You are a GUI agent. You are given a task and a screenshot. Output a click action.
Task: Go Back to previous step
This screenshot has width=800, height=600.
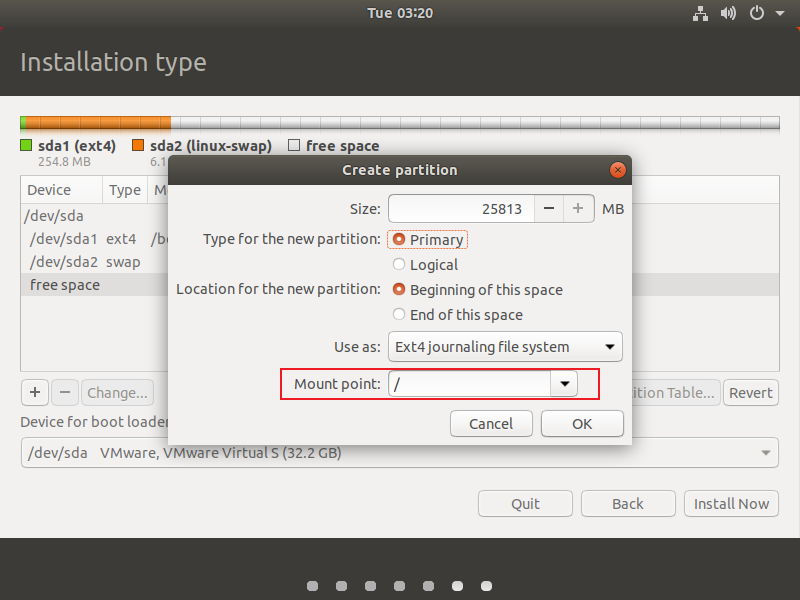pos(628,504)
